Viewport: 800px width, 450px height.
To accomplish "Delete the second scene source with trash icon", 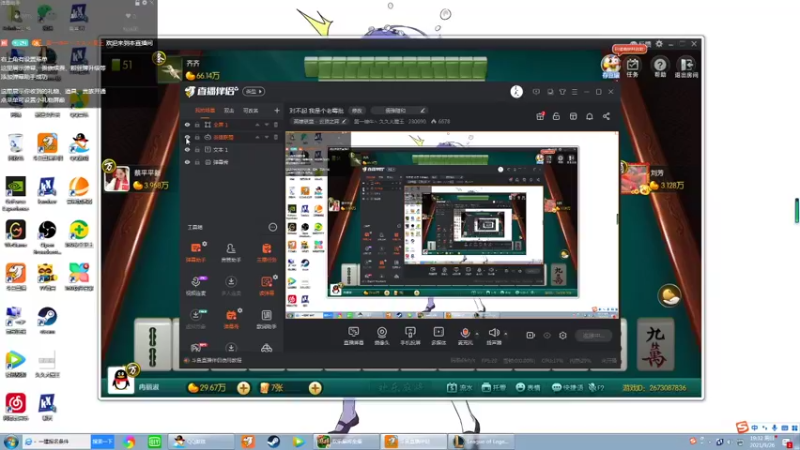I will point(276,137).
